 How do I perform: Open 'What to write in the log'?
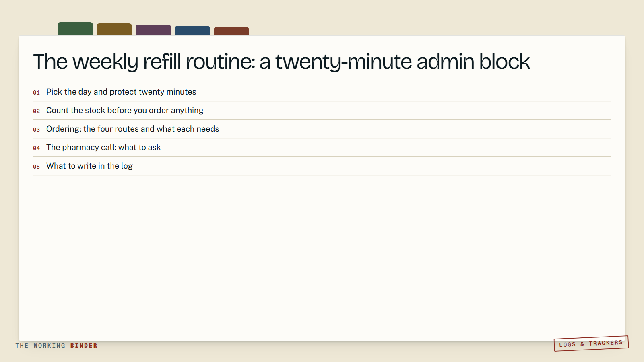point(322,166)
